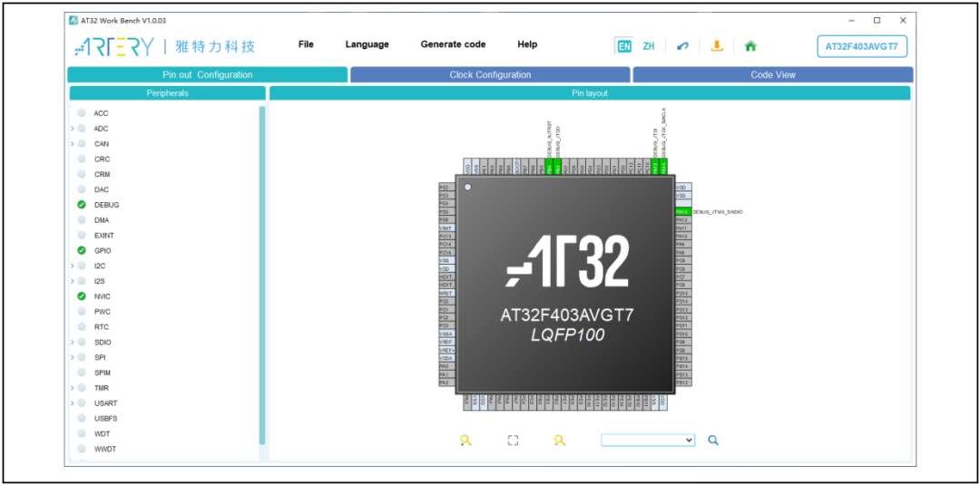
Task: Click the green PA14 pin
Action: point(663,167)
